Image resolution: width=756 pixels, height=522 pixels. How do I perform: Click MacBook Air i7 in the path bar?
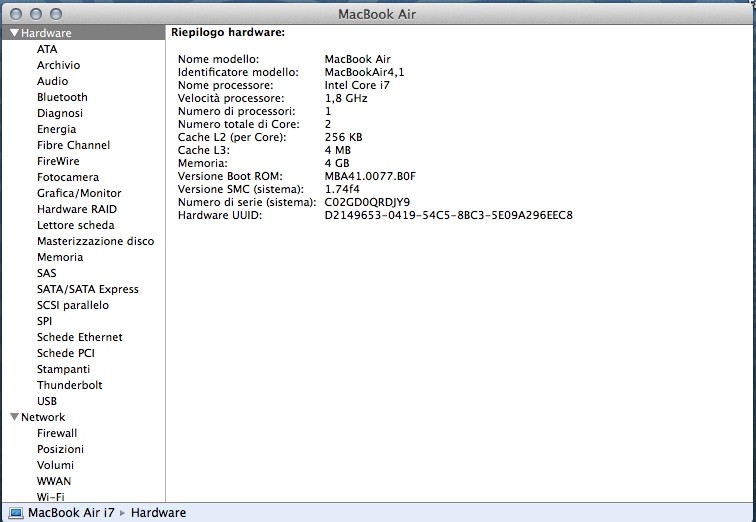(x=71, y=513)
